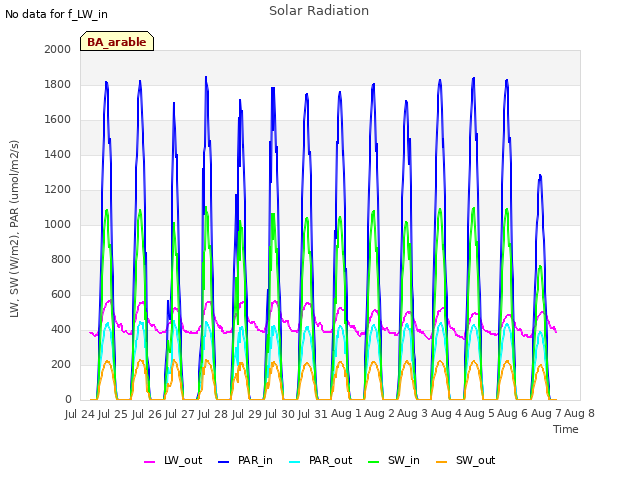Image resolution: width=640 pixels, height=480 pixels.
Task: Click the LW, SW, PAR y-axis label
Action: click(x=15, y=229)
